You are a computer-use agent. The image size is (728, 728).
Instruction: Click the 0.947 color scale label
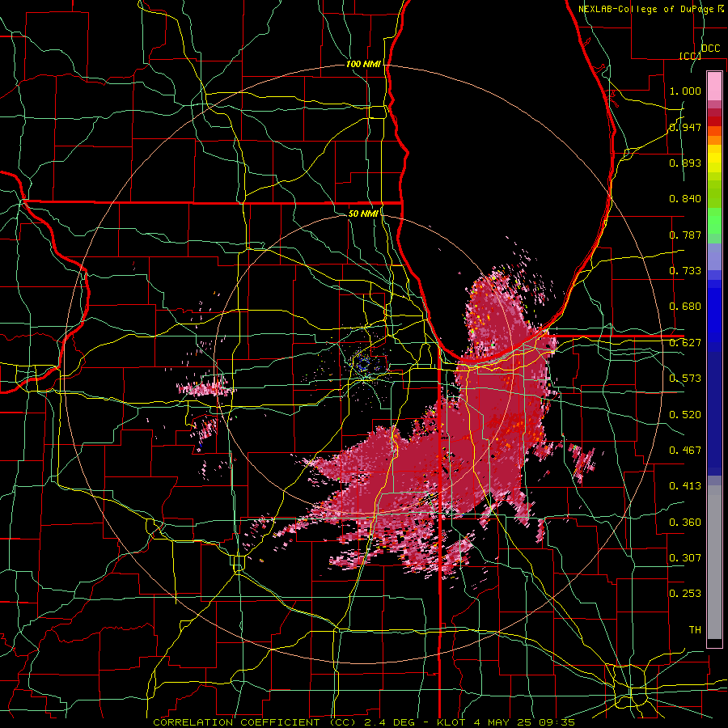[x=685, y=127]
